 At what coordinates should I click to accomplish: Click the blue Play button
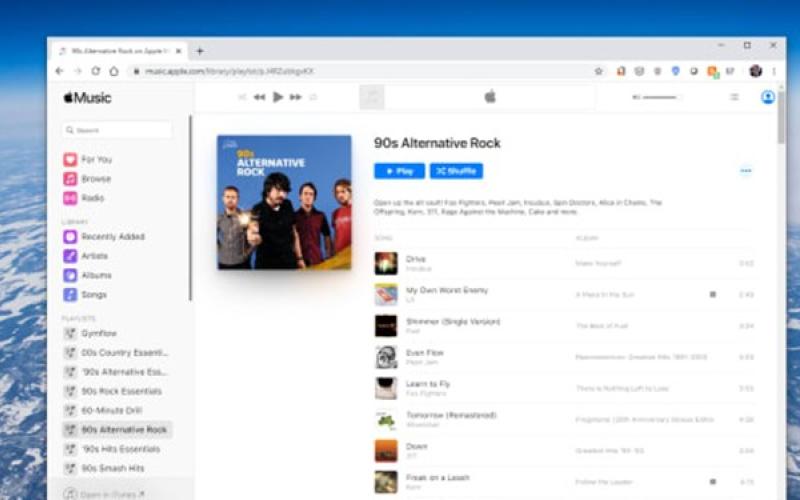(399, 171)
